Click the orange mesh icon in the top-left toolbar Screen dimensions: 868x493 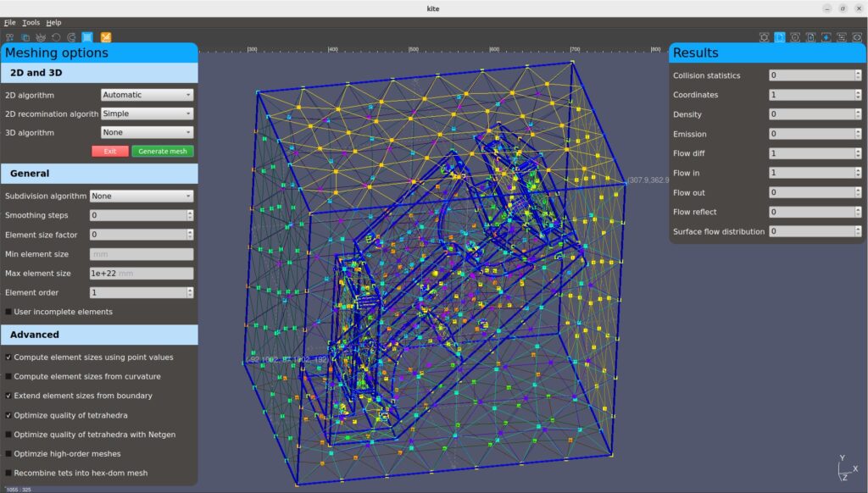[106, 37]
